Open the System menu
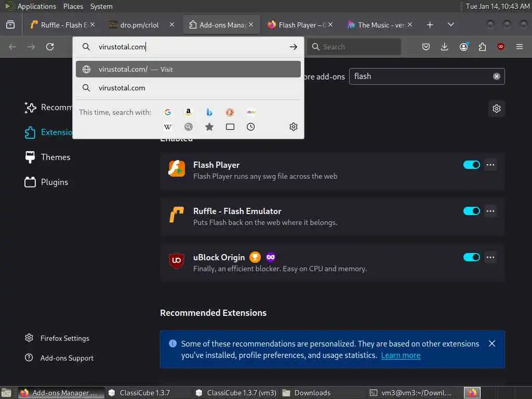532x399 pixels. [101, 6]
